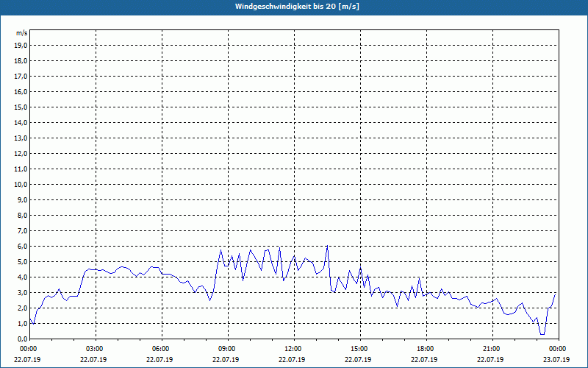588x368 pixels.
Task: Select the m/s unit label on the y-axis
Action: coord(22,33)
